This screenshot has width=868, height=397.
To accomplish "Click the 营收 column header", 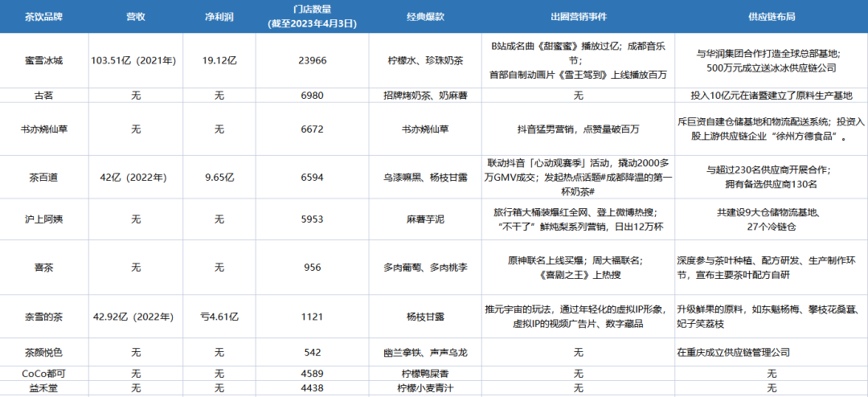I will click(x=136, y=17).
